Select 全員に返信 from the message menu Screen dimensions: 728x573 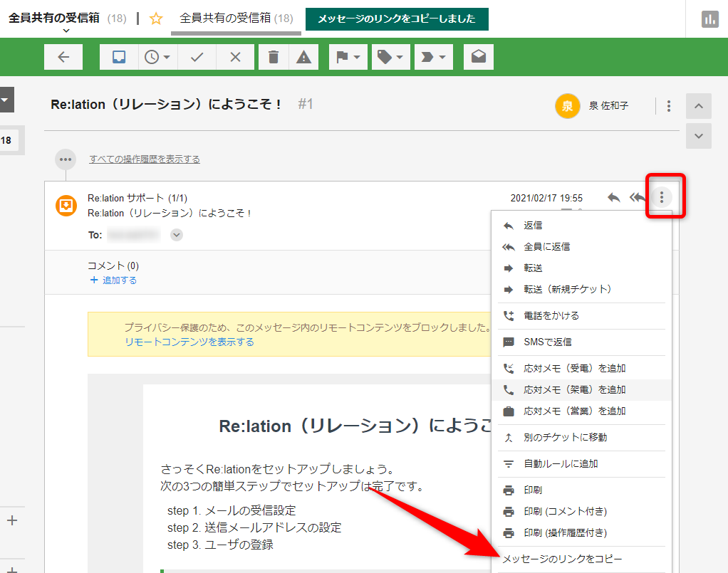(581, 247)
